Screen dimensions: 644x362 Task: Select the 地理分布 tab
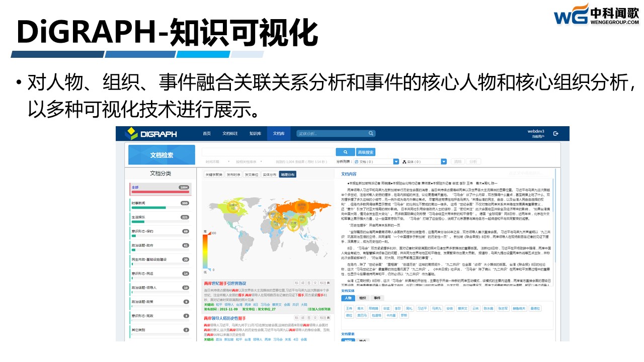click(288, 174)
